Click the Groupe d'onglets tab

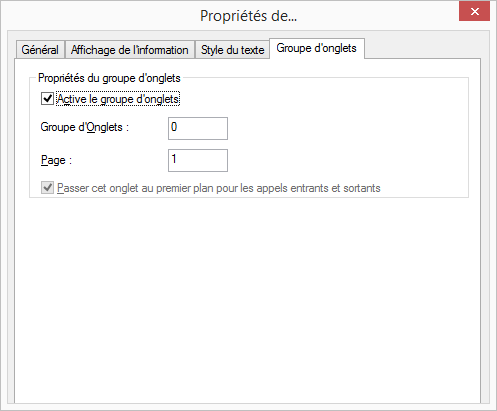tap(317, 48)
